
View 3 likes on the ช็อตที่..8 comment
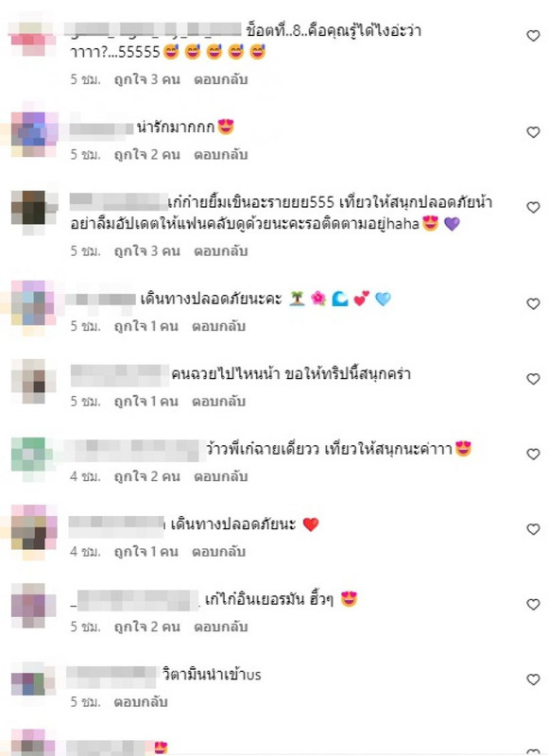click(146, 79)
